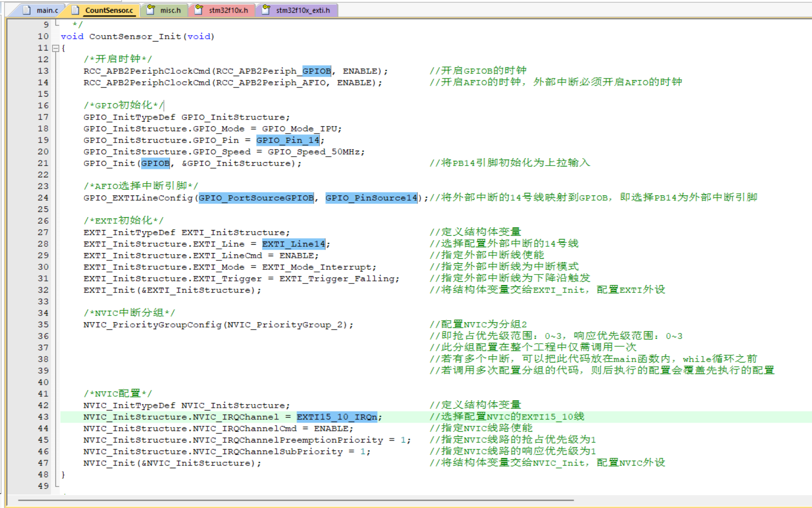Switch to the main.c tab
Viewport: 812px width, 508px height.
(41, 10)
